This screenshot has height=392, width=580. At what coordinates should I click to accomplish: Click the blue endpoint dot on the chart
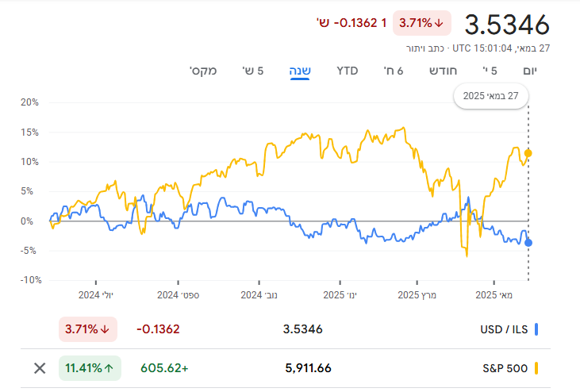pos(528,243)
